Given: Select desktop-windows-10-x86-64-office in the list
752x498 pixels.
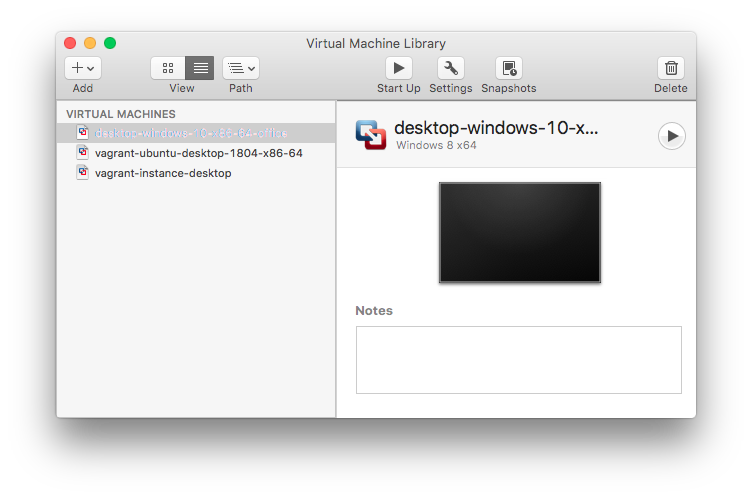Looking at the screenshot, I should (x=196, y=133).
